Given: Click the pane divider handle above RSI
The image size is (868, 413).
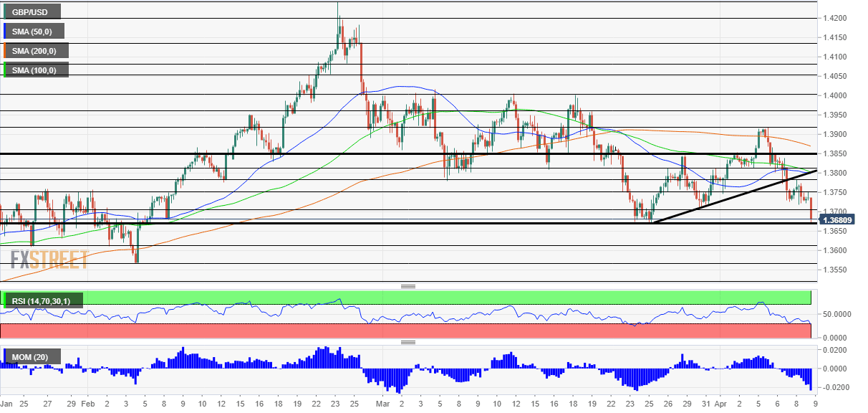Looking at the screenshot, I should (x=408, y=286).
